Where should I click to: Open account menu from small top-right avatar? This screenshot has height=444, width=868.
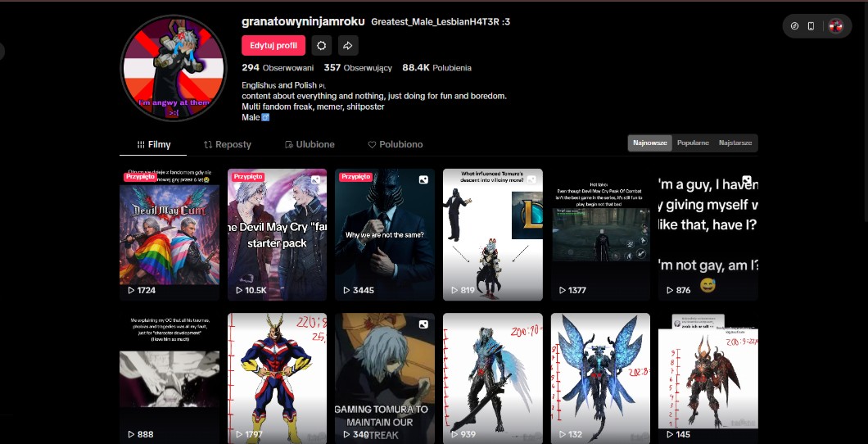(835, 26)
